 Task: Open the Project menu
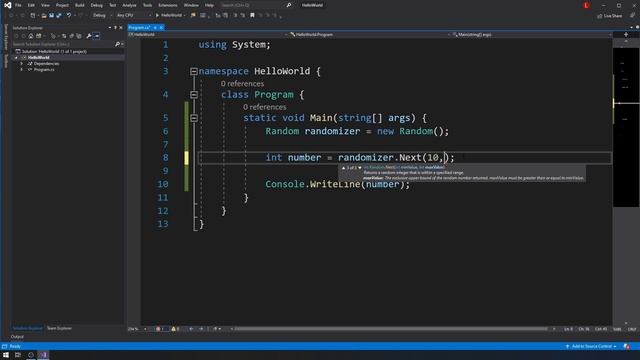tap(62, 5)
